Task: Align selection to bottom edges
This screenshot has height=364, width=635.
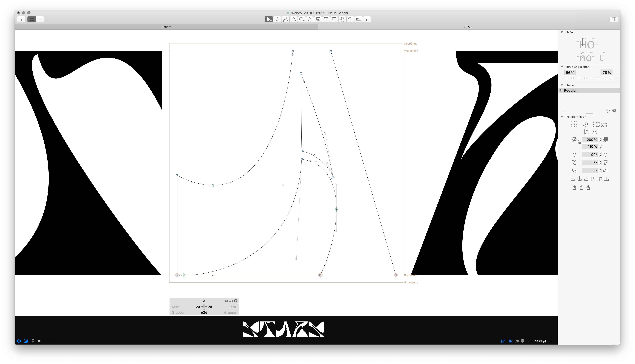Action: pyautogui.click(x=607, y=179)
